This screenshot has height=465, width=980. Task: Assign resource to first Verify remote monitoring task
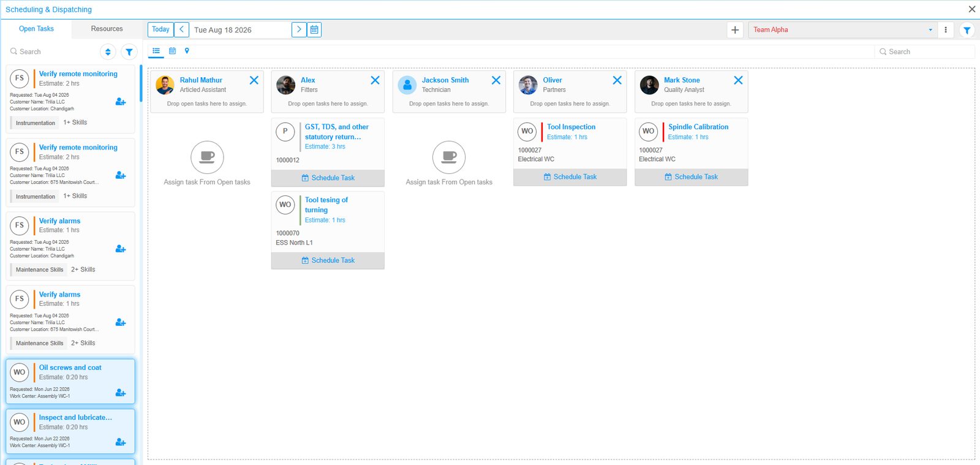pyautogui.click(x=121, y=102)
